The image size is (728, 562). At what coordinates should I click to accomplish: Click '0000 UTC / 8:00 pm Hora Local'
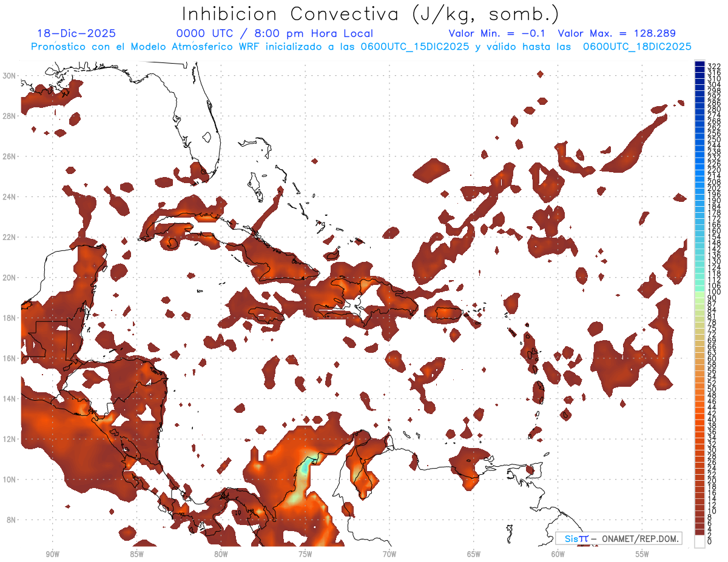275,33
